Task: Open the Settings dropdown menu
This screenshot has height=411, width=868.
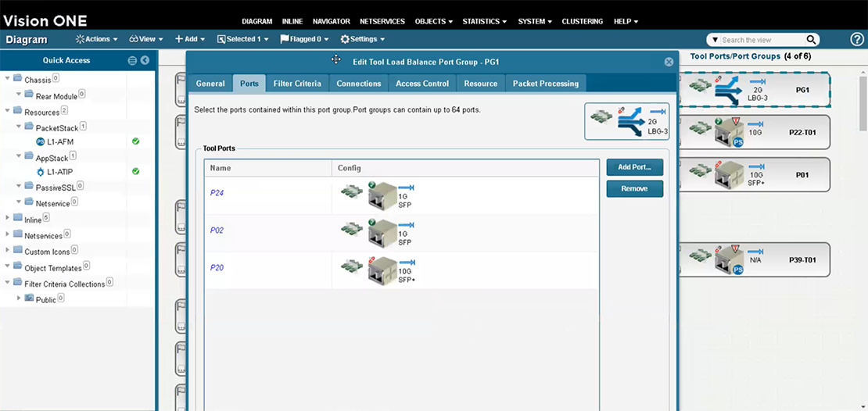Action: coord(362,39)
